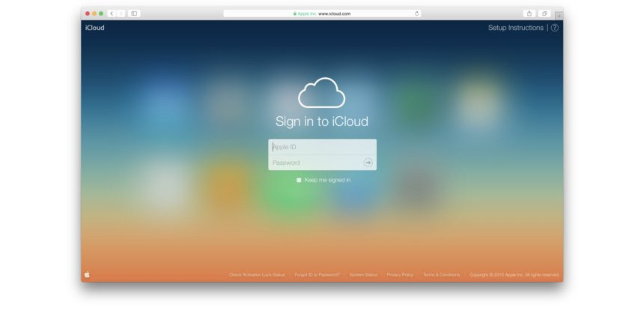The width and height of the screenshot is (644, 309).
Task: Open Privacy Policy link
Action: click(x=400, y=274)
